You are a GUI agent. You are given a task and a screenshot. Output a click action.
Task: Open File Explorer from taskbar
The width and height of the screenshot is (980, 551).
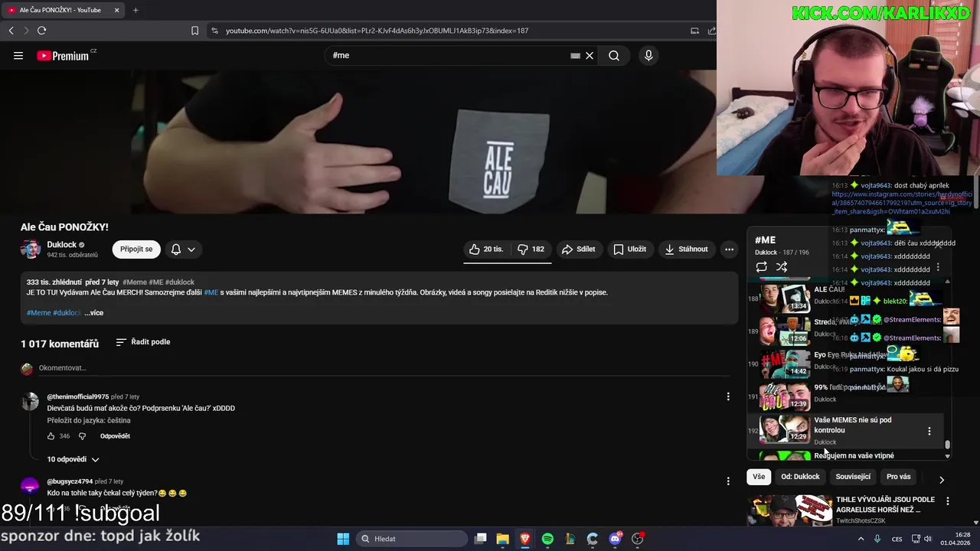click(x=502, y=539)
